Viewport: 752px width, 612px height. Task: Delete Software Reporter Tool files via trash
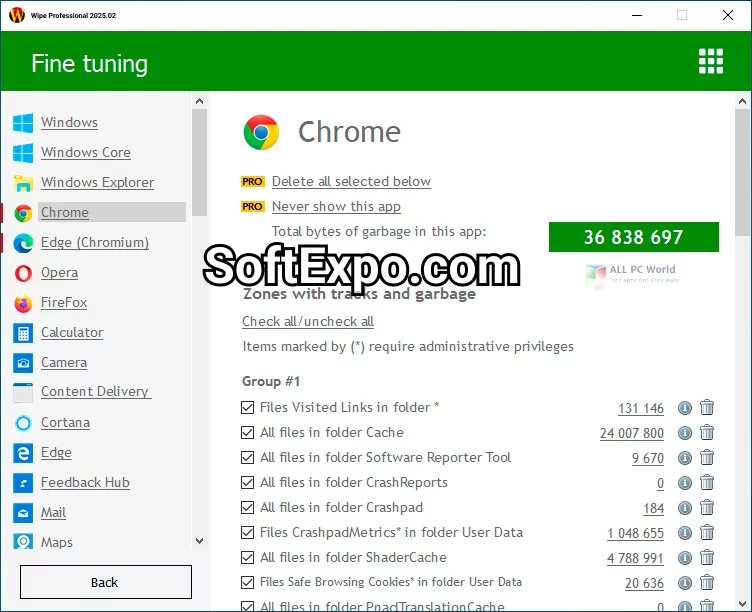(707, 457)
